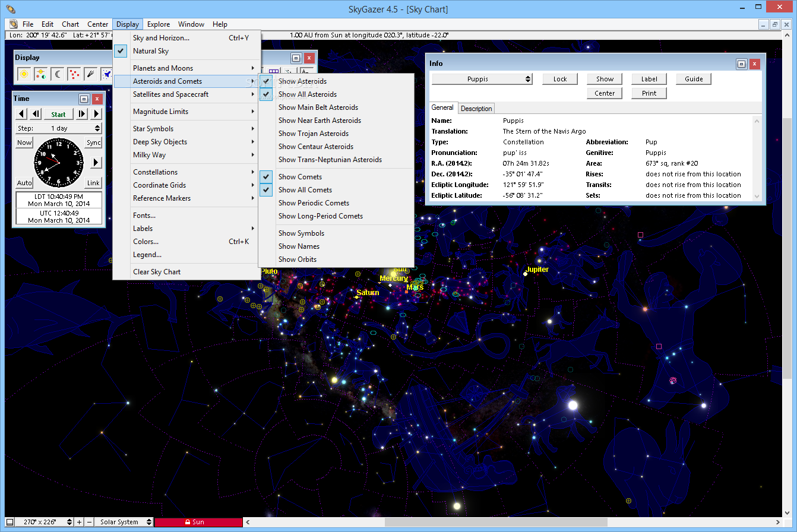Viewport: 797px width, 532px height.
Task: Select Clear Sky Chart menu item
Action: 186,272
